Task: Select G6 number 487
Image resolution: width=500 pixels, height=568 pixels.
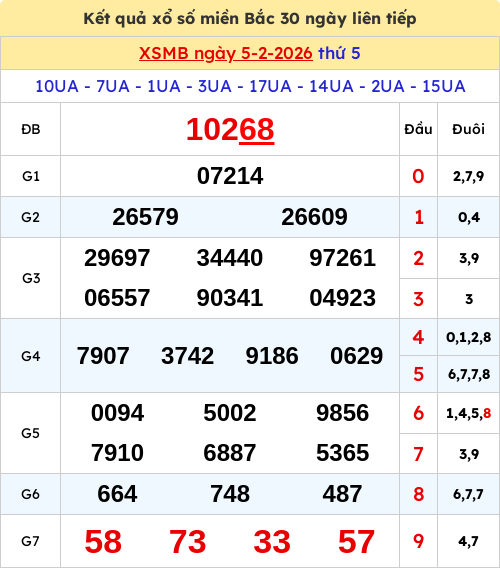Action: point(342,494)
